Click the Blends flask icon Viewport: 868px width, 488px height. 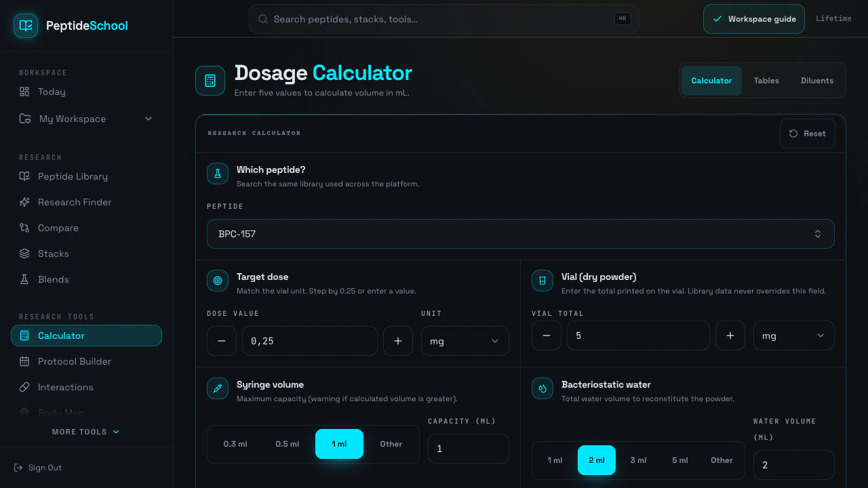pos(24,279)
